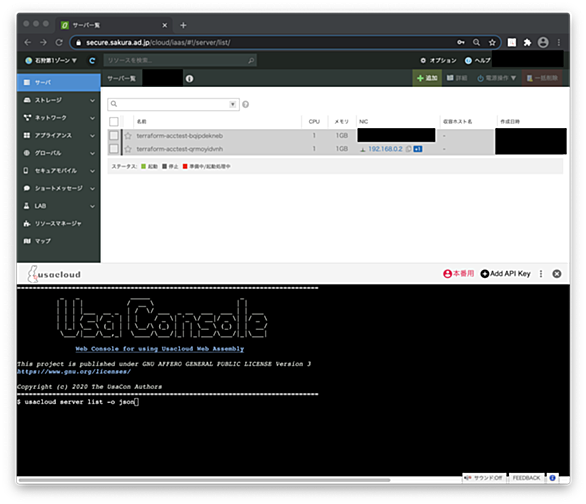The width and height of the screenshot is (586, 504).
Task: Open the server filter dropdown arrow
Action: point(233,104)
